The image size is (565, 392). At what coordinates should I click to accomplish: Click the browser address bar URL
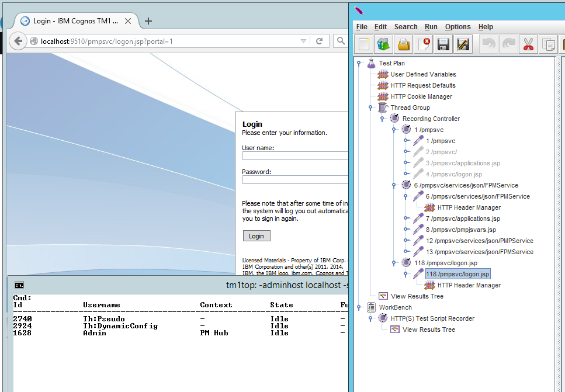pyautogui.click(x=107, y=41)
